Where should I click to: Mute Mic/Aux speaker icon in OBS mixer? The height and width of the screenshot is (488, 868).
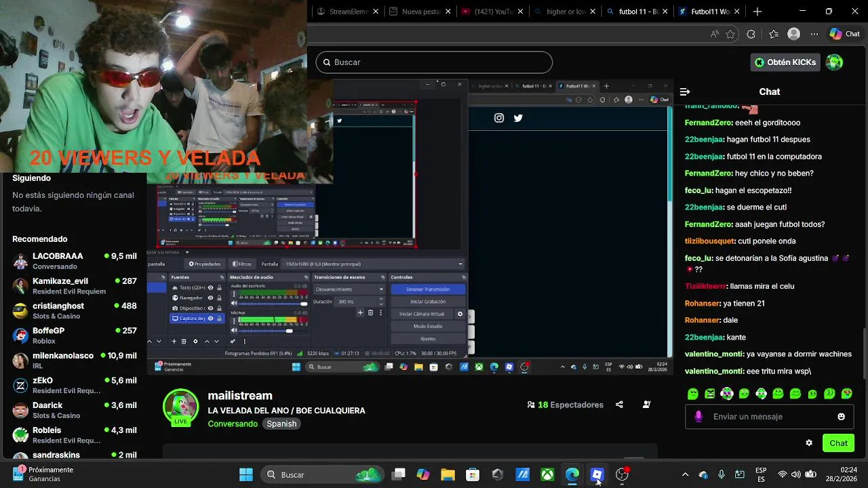pyautogui.click(x=234, y=331)
